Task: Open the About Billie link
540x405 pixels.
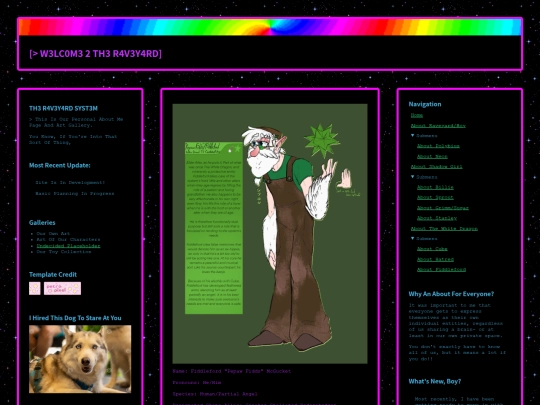Action: point(435,187)
